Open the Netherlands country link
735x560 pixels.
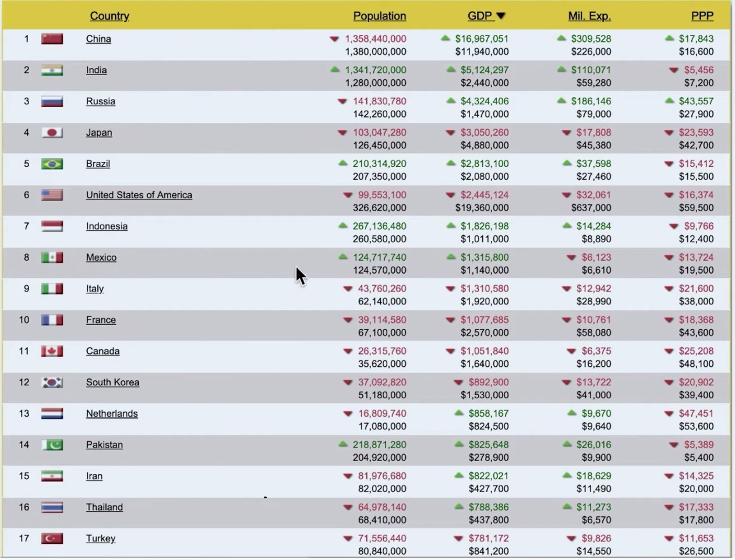coord(112,414)
